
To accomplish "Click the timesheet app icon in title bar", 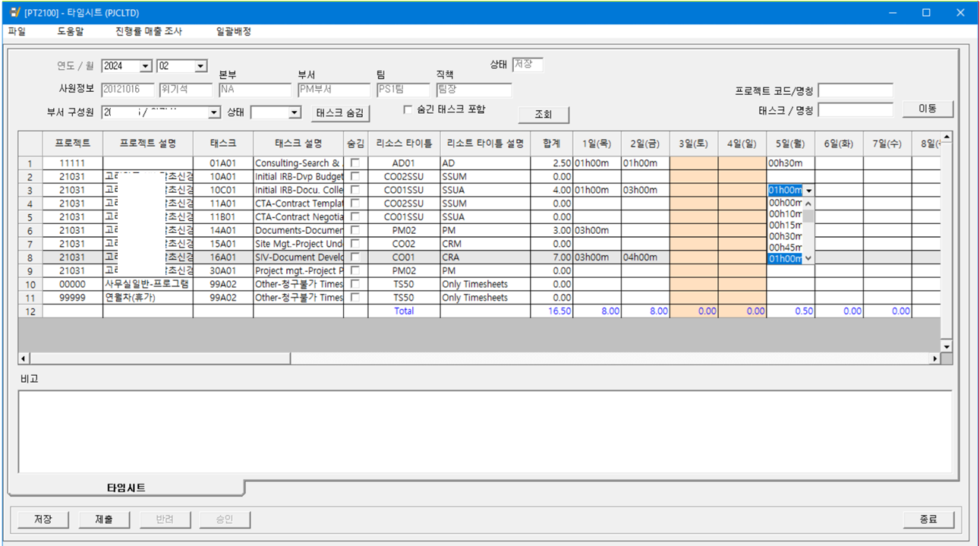I will pos(14,13).
